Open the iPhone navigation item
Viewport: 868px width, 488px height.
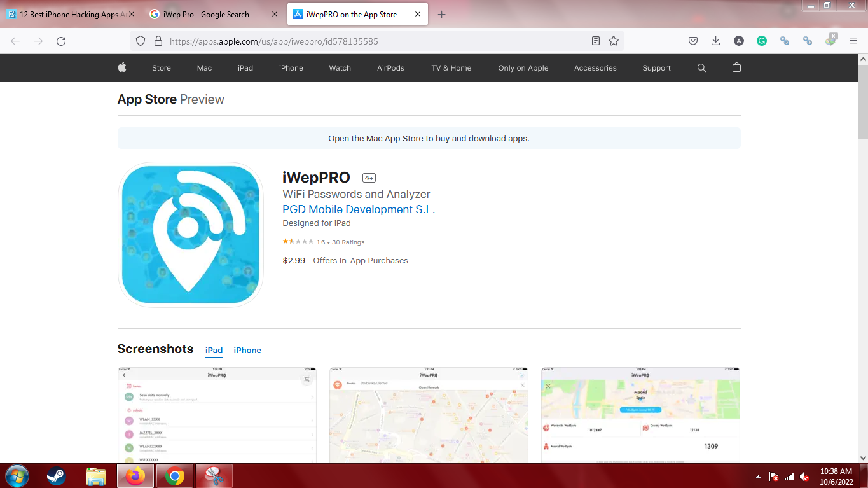click(x=291, y=68)
